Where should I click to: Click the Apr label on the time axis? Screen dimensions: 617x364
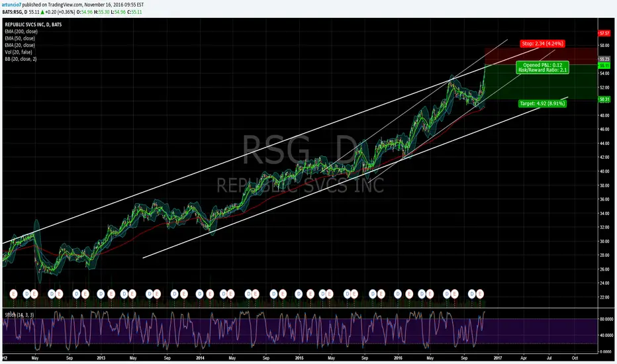(524, 358)
